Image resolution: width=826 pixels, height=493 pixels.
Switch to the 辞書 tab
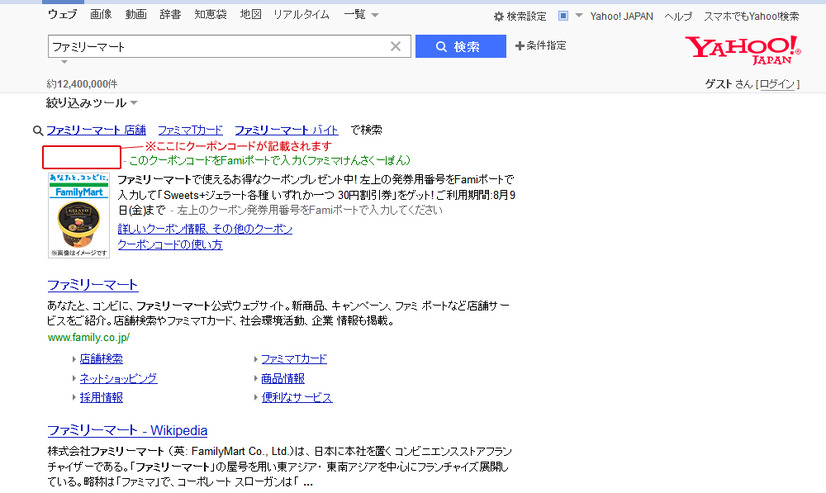pos(170,14)
